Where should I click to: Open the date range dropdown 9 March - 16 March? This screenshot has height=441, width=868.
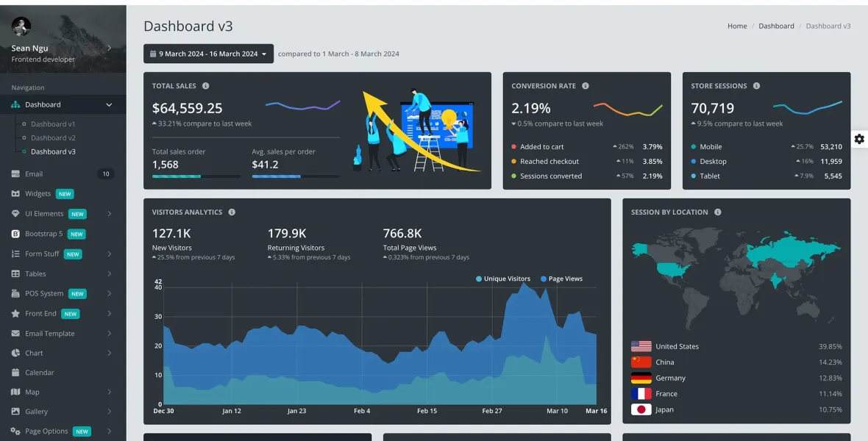pos(208,54)
